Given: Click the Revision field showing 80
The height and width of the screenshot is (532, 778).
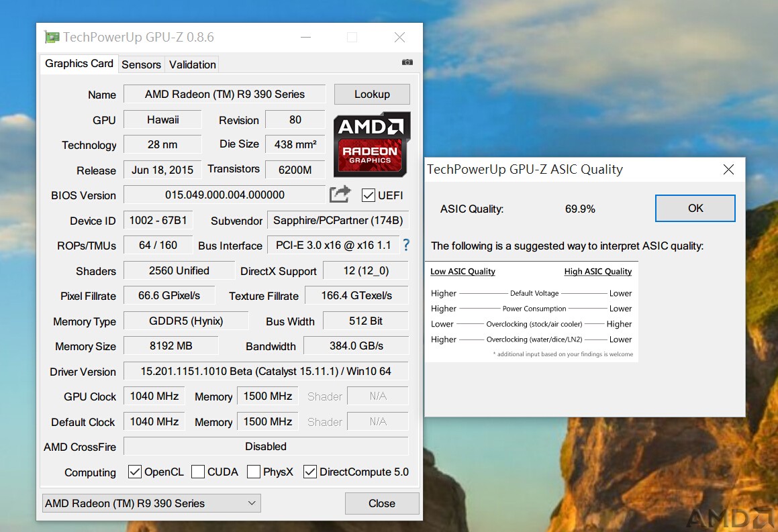Looking at the screenshot, I should point(295,119).
